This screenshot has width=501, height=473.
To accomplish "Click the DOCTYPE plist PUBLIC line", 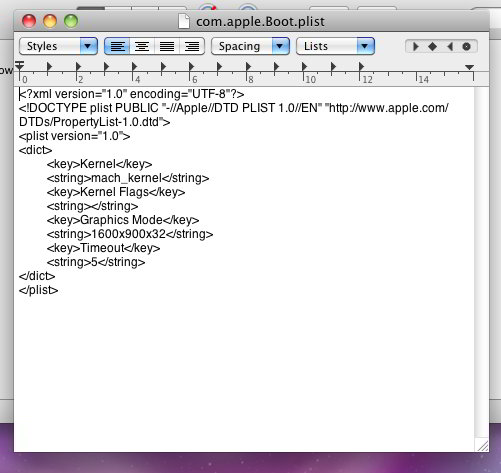I will pos(234,108).
